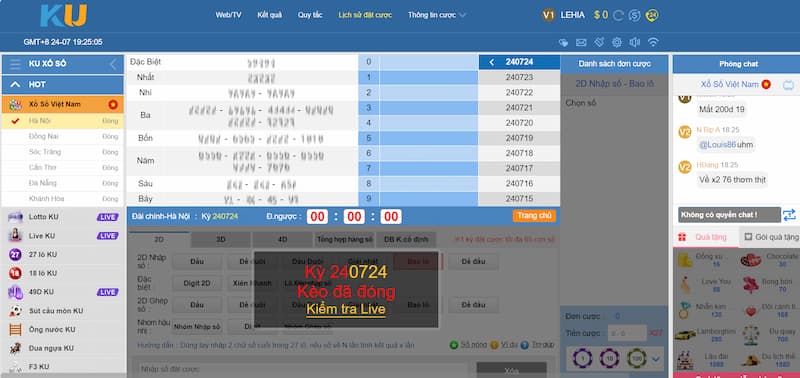Viewport: 800px width, 378px height.
Task: Open the mail envelope icon
Action: coord(581,42)
